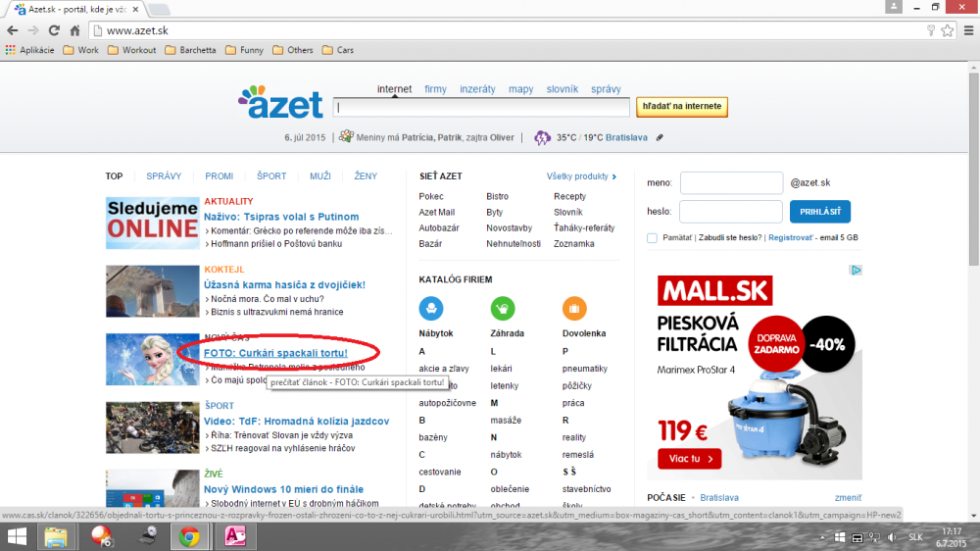Screen dimensions: 980x551
Task: Open Zabudli ste heslo link
Action: coord(730,237)
